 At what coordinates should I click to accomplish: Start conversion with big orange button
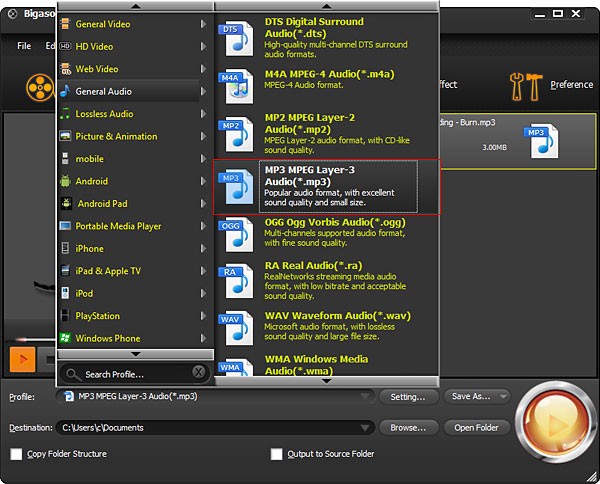pos(554,422)
